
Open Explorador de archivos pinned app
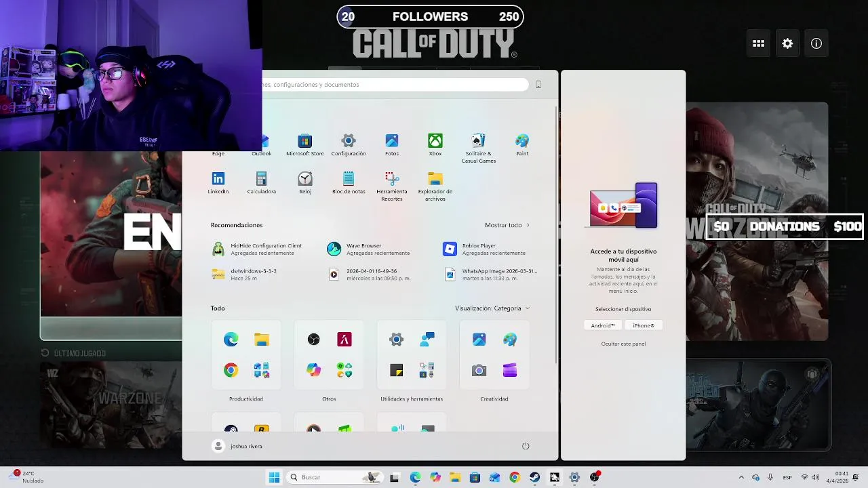435,186
